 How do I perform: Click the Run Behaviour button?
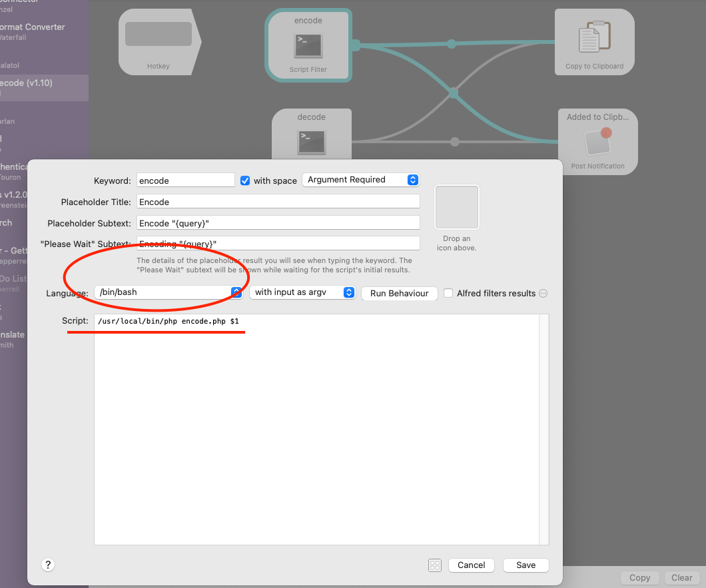click(400, 293)
